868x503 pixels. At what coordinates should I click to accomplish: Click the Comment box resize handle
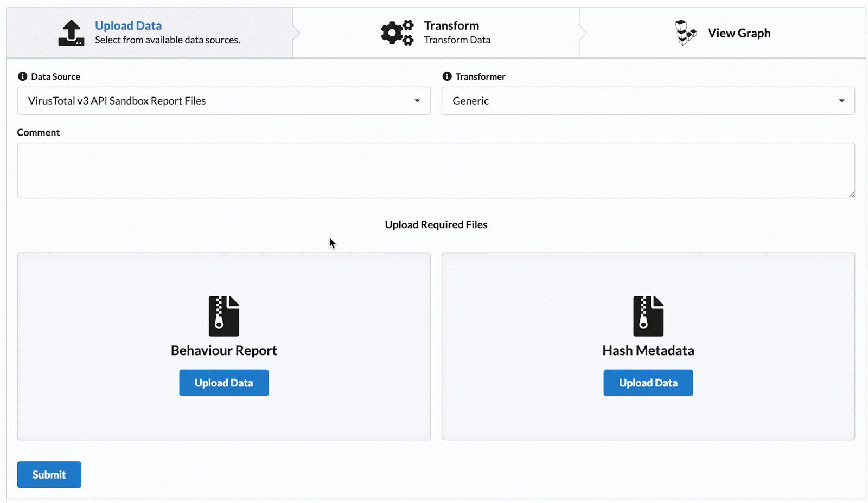point(852,195)
